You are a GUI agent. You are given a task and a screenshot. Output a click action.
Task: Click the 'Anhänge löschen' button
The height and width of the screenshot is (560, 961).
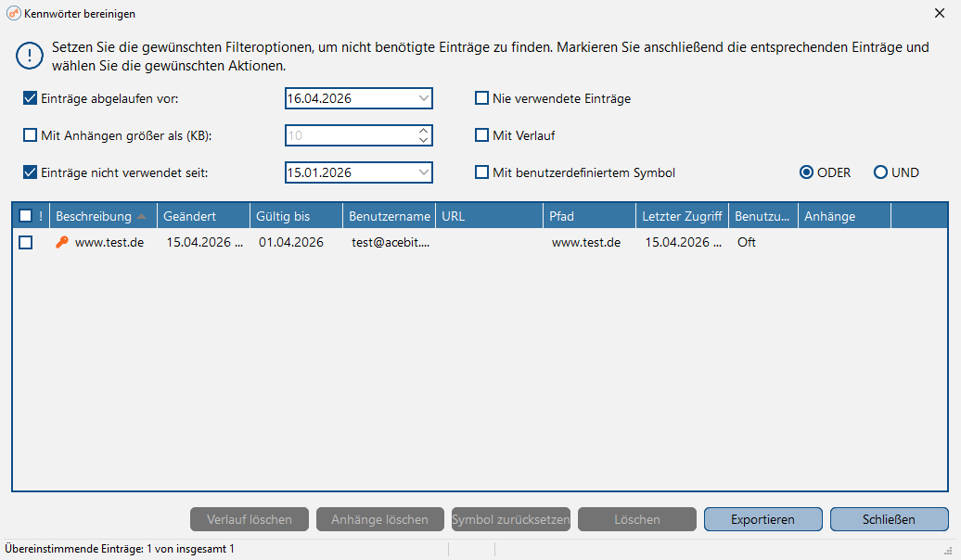tap(380, 519)
